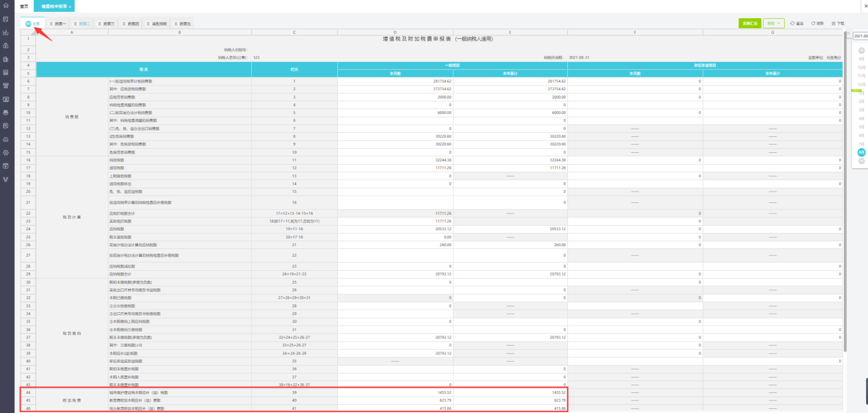The height and width of the screenshot is (413, 868).
Task: Click the 2021.08 period input field
Action: click(860, 36)
